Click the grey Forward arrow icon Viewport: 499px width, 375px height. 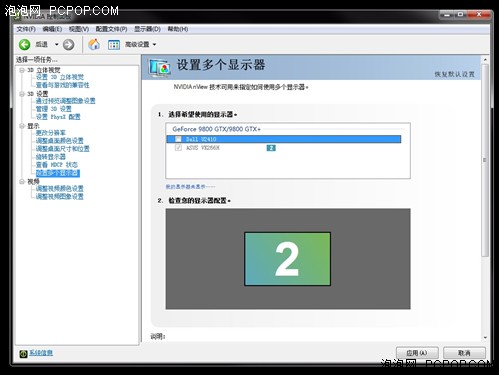(68, 44)
